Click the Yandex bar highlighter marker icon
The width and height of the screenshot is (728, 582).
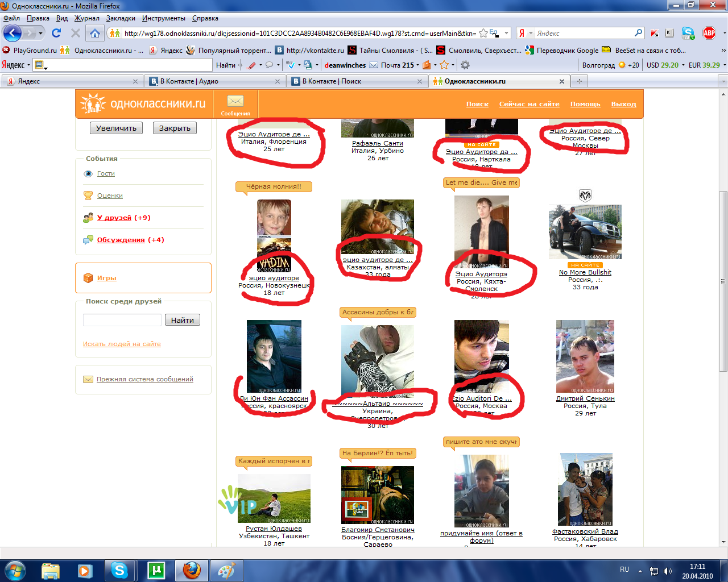[x=252, y=65]
